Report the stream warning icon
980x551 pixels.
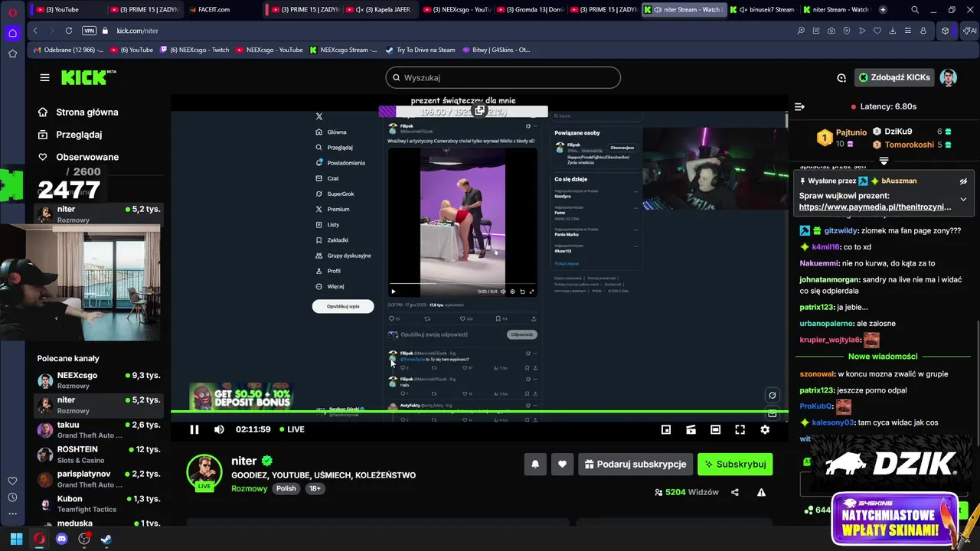761,492
